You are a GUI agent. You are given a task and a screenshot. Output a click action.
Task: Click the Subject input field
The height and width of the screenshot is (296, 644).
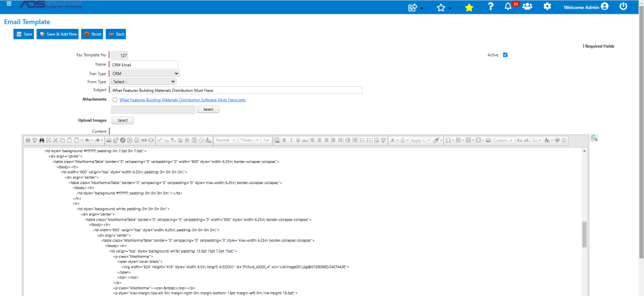236,90
